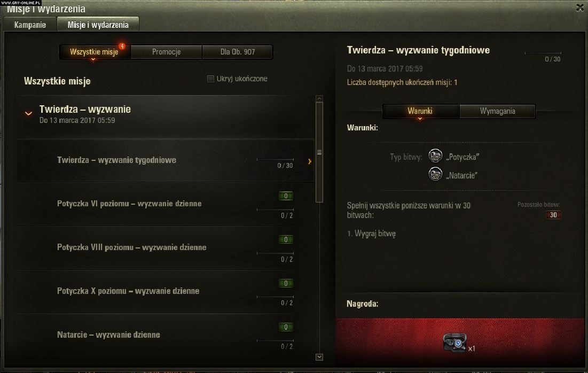Click green counter badge for Potyczka VI poziomu
Image resolution: width=588 pixels, height=373 pixels.
pos(286,196)
